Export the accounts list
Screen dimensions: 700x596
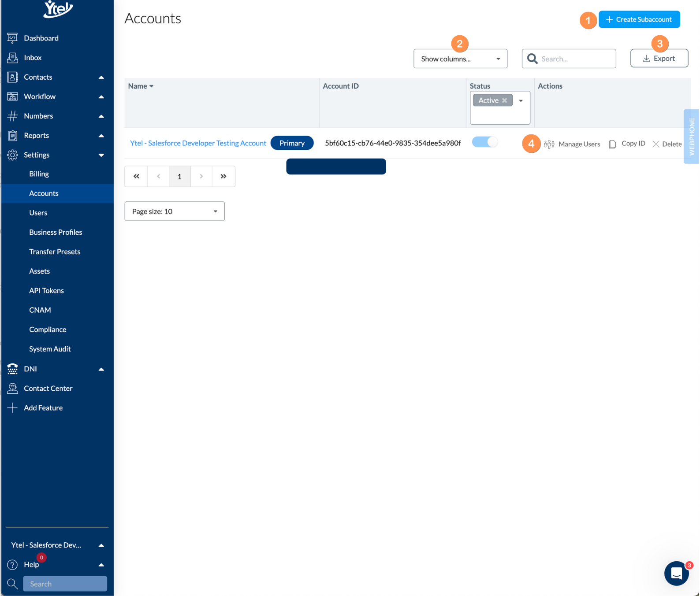point(659,58)
